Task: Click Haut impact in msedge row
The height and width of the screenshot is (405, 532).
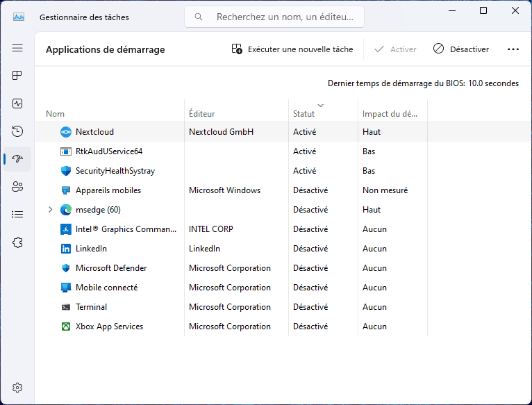Action: (372, 210)
